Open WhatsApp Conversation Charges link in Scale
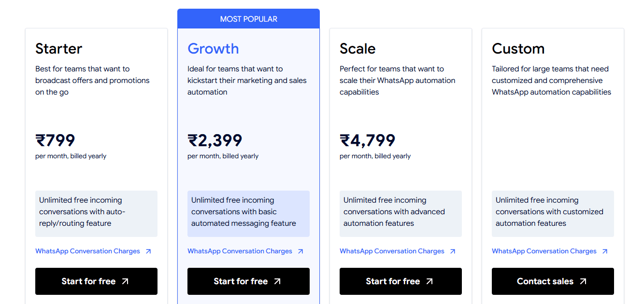Viewport: 644px width, 304px height. pyautogui.click(x=392, y=251)
